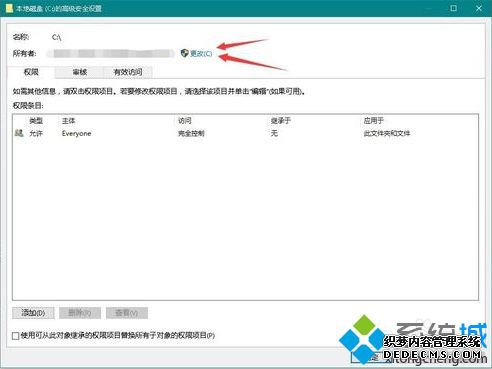Maximize the advanced security settings window
Screen dimensions: 492x369
coord(453,8)
